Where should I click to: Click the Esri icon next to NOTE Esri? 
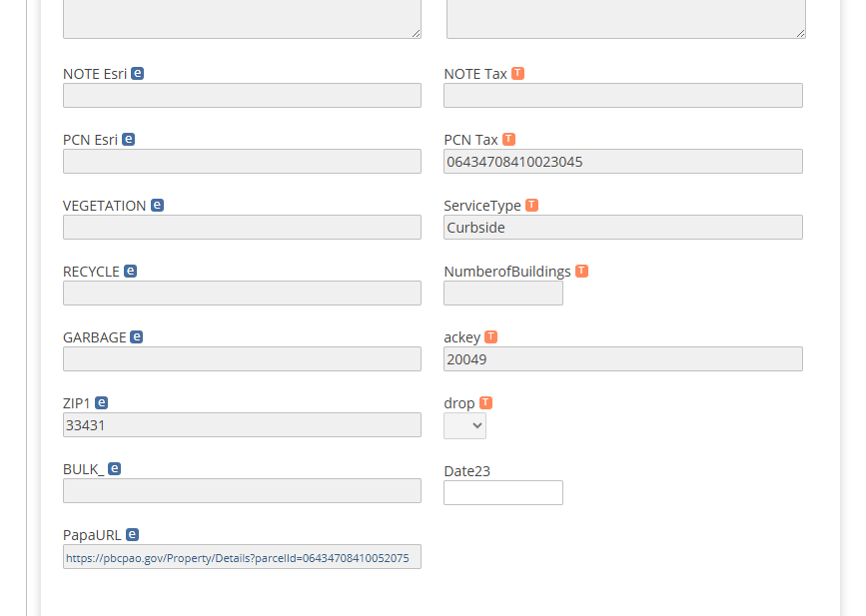[138, 74]
